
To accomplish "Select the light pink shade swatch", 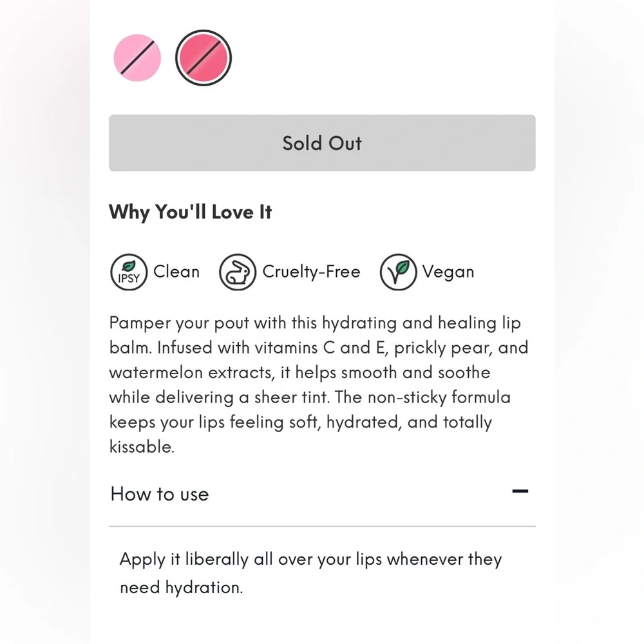I will click(x=137, y=58).
